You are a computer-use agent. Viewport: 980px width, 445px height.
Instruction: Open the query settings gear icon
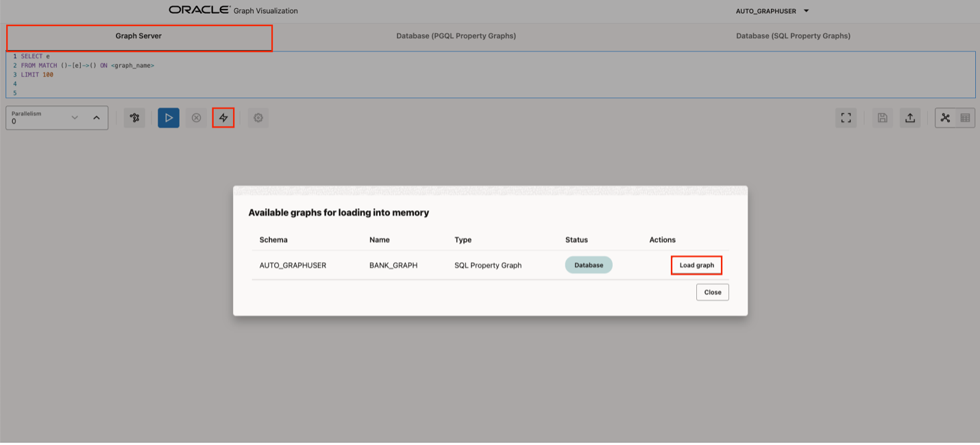[x=258, y=117]
